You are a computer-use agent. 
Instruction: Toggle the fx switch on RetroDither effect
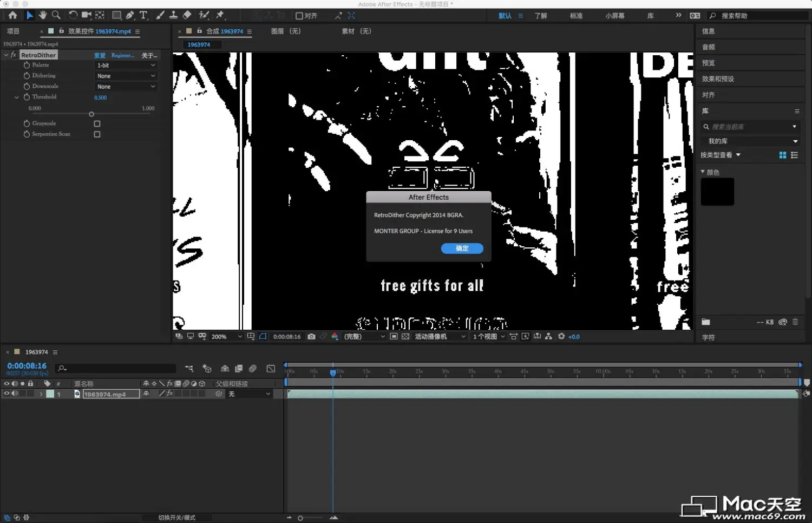click(14, 55)
